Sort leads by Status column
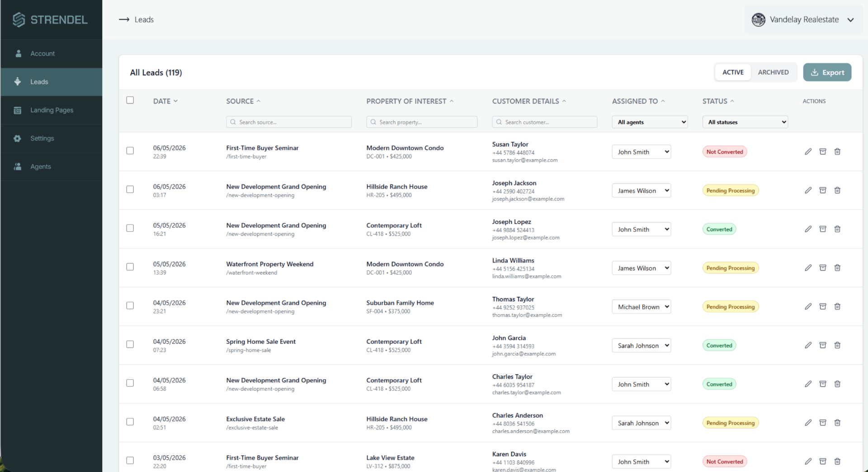Screen dimensions: 868x472 click(718, 101)
